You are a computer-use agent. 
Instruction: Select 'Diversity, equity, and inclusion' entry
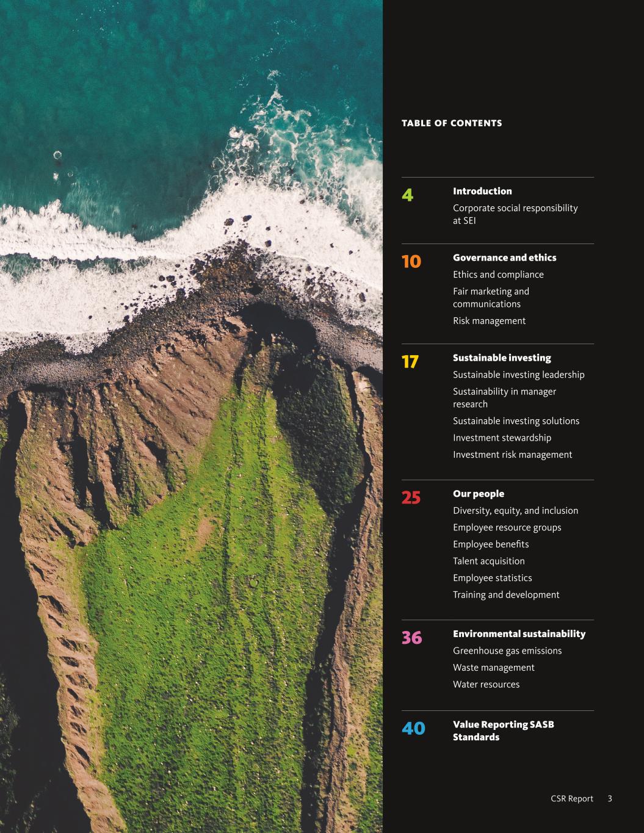click(515, 511)
